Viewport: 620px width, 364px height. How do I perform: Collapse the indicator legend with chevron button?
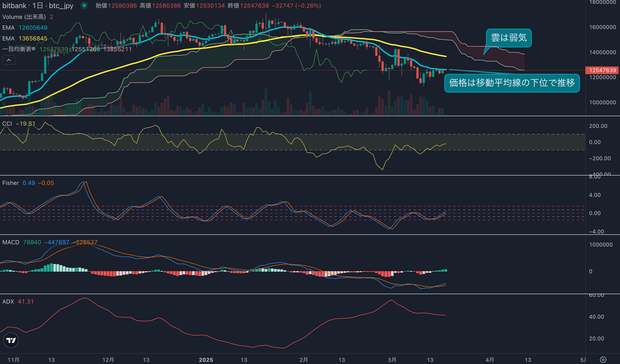(x=9, y=60)
